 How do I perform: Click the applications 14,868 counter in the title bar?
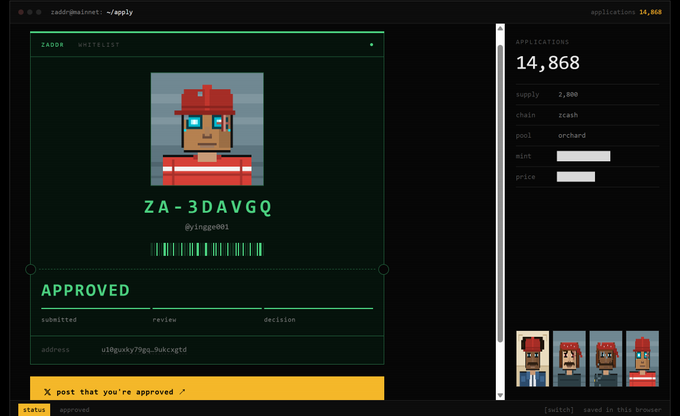click(x=626, y=12)
